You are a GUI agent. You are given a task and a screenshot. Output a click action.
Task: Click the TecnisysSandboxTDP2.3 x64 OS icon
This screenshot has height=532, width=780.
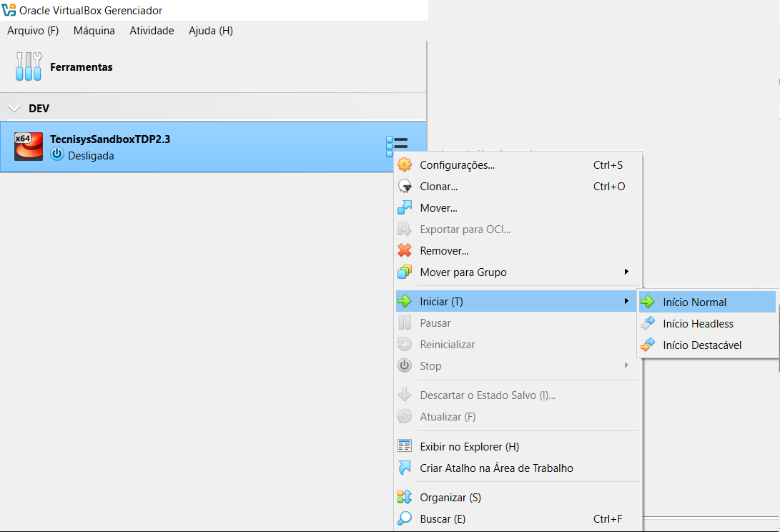[x=29, y=147]
